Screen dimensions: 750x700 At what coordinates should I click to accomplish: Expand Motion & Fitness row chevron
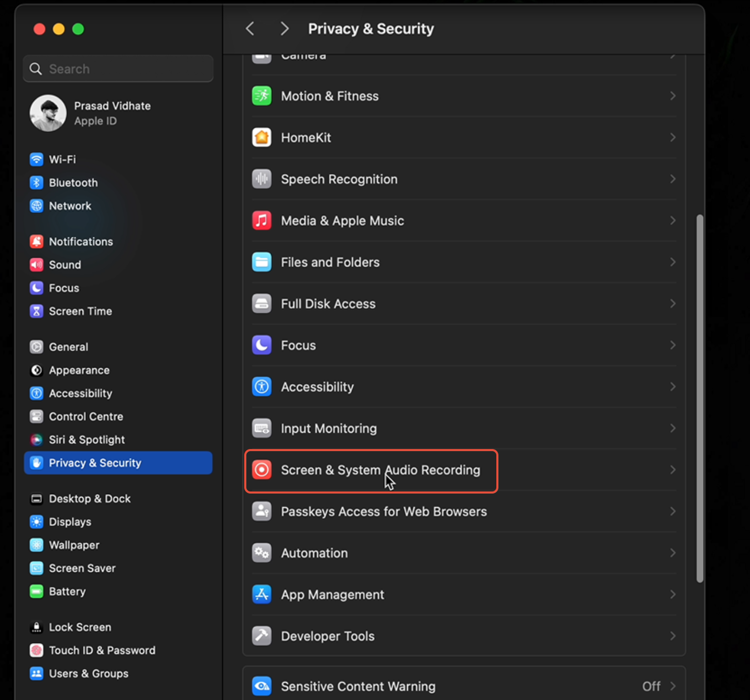(x=672, y=96)
